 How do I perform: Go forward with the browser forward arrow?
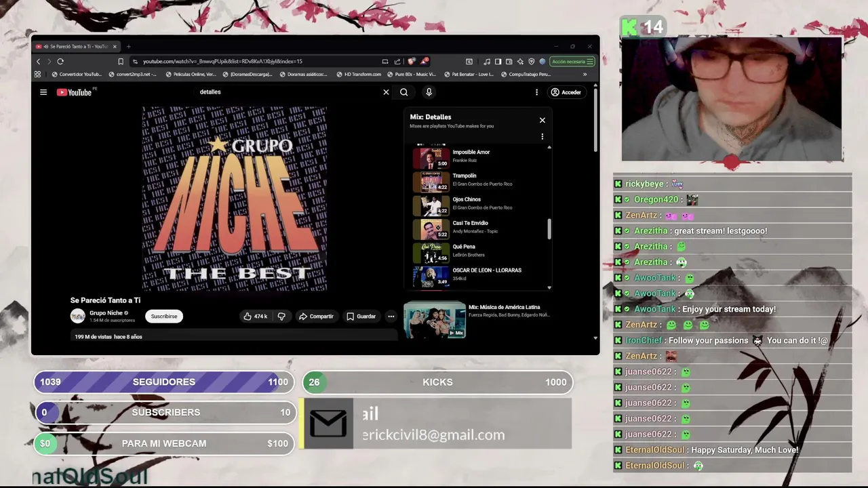click(49, 62)
